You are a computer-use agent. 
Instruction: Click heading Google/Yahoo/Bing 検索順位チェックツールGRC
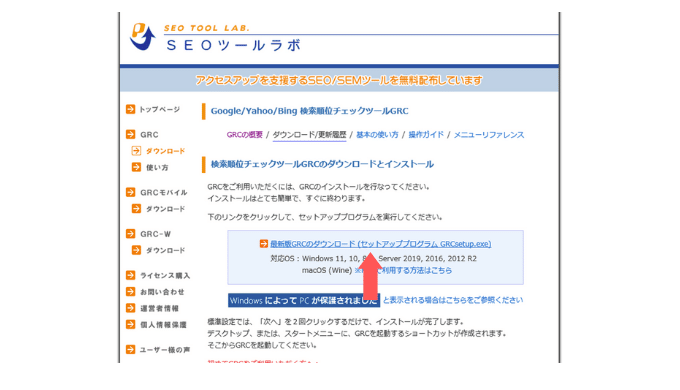310,111
